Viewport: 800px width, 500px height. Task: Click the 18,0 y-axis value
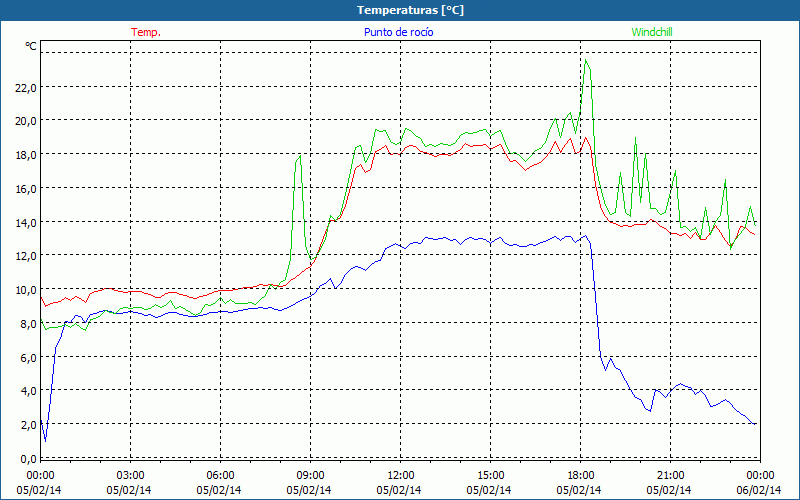26,155
